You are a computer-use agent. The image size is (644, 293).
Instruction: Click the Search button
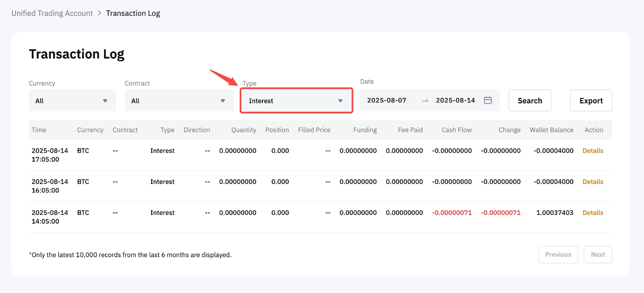coord(530,101)
